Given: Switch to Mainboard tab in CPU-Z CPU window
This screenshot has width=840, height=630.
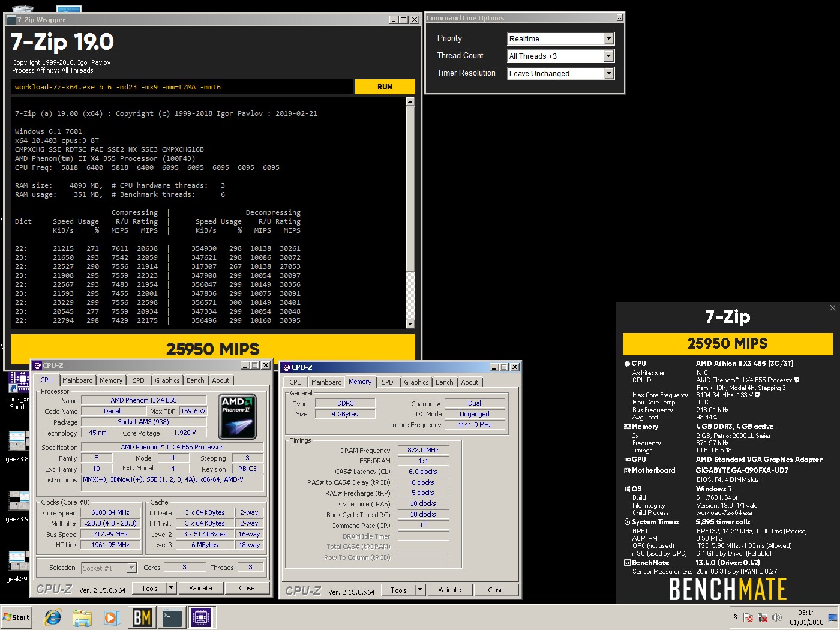Looking at the screenshot, I should coord(77,380).
